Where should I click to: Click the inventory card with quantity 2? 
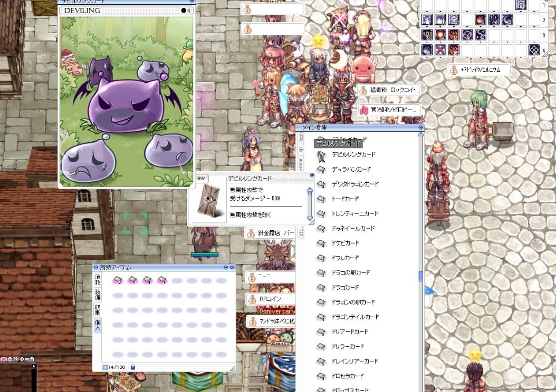[118, 280]
